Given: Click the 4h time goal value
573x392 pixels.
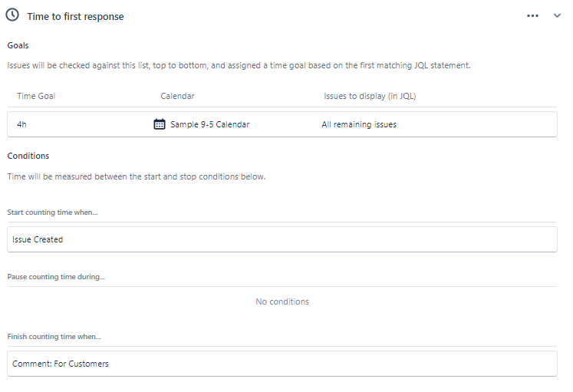Looking at the screenshot, I should 21,124.
